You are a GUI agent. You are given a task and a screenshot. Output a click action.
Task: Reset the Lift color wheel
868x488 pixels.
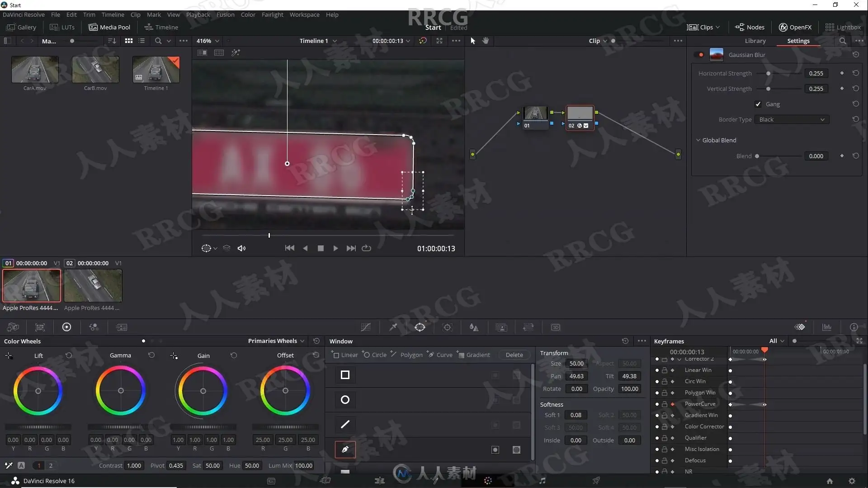click(x=69, y=355)
